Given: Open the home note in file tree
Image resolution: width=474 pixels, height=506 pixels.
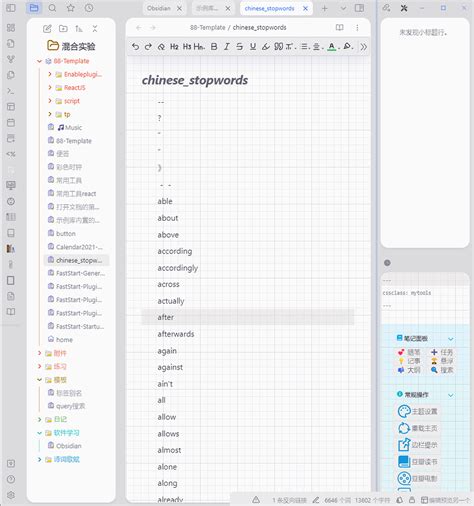Looking at the screenshot, I should [x=64, y=340].
